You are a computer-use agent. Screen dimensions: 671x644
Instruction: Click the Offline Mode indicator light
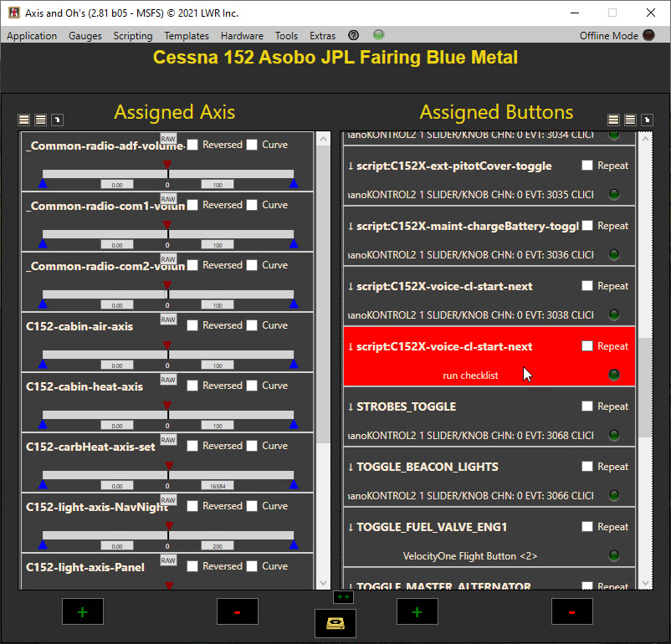coord(648,35)
